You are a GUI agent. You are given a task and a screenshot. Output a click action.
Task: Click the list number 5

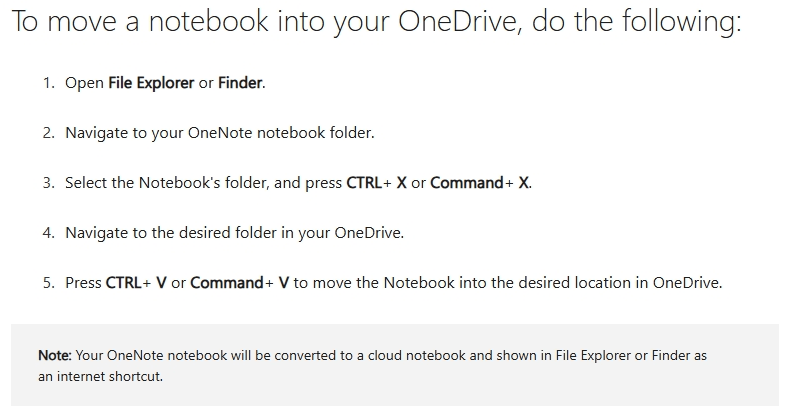[49, 283]
